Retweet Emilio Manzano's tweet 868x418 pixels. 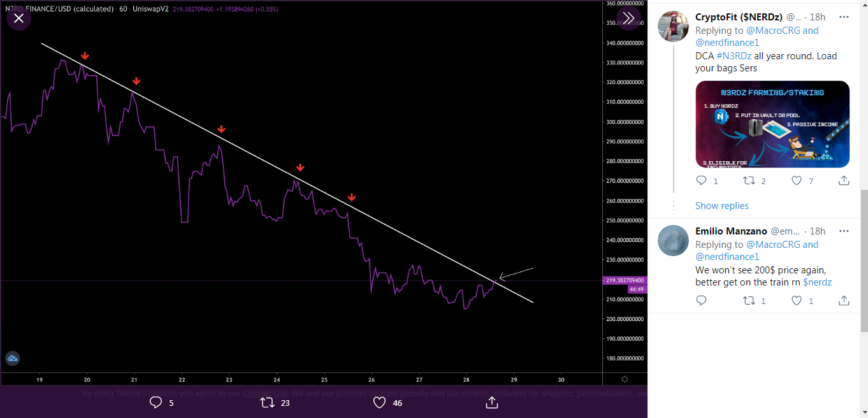749,300
